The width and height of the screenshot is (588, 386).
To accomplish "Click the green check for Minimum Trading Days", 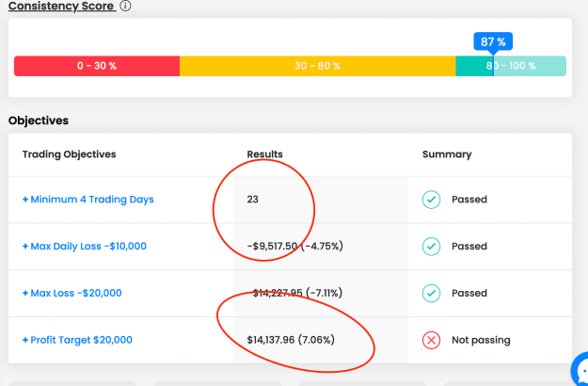I will tap(431, 200).
